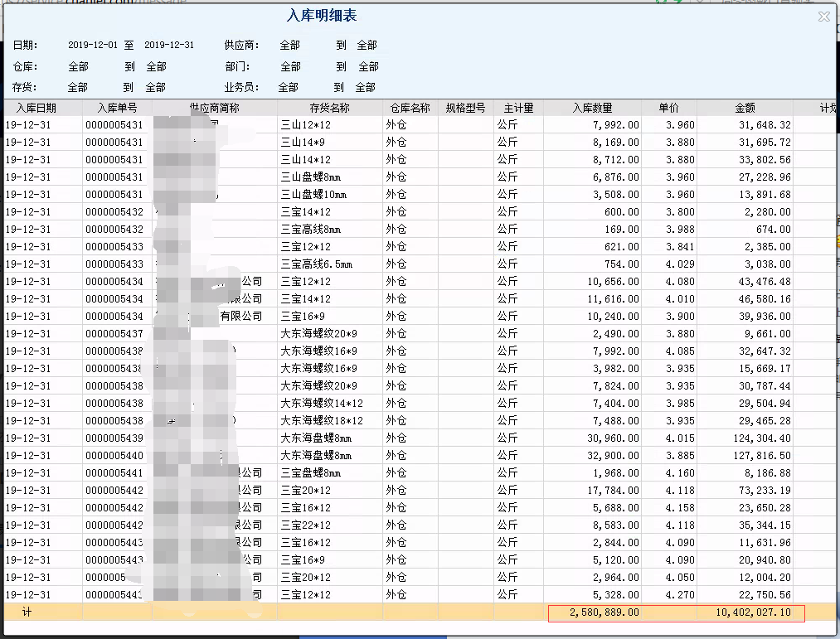Select the item cell 三宝22*12

pyautogui.click(x=306, y=525)
